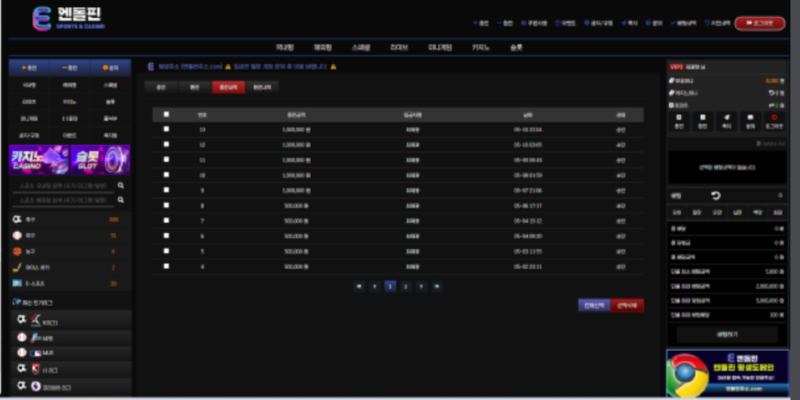Open the Live item in main menu bar
Viewport: 800px width, 400px height.
(x=398, y=47)
